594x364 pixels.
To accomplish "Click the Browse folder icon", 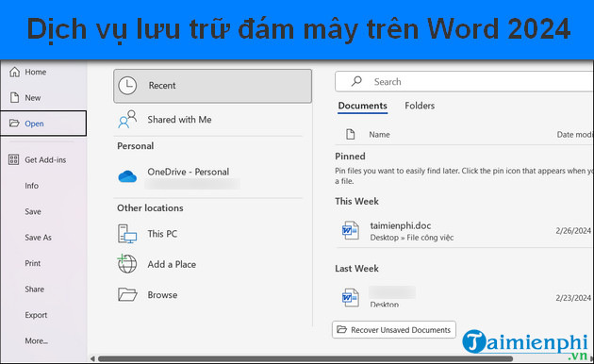I will [127, 294].
